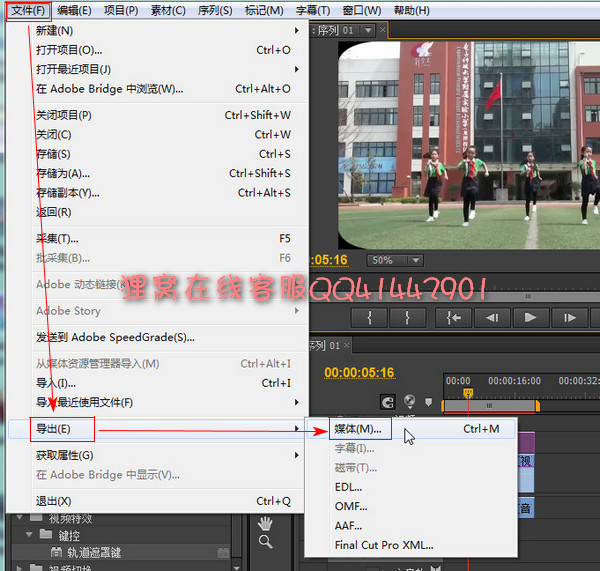Select the Hand tool
This screenshot has width=600, height=571.
coord(265,524)
